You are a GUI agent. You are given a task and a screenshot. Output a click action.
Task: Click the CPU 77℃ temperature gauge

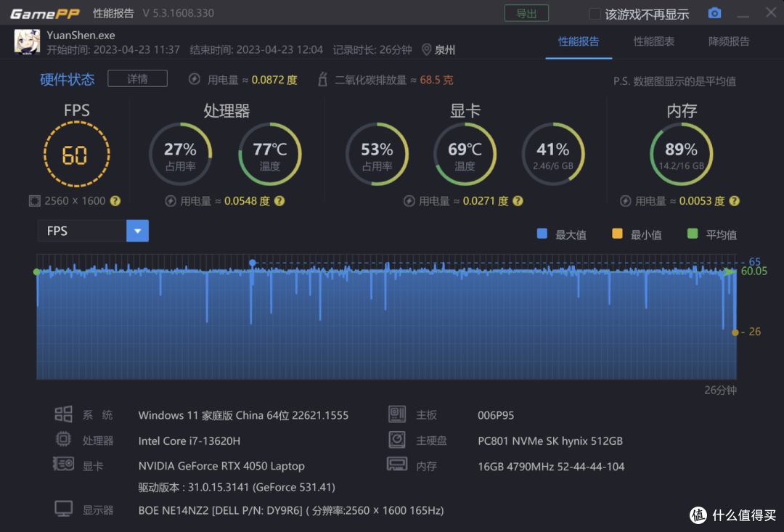(x=270, y=154)
